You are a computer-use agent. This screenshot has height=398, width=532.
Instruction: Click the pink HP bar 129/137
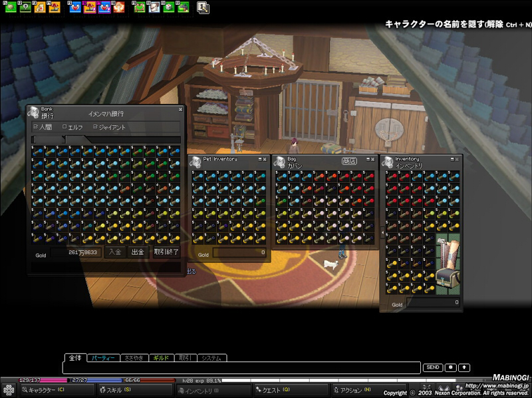click(x=43, y=380)
